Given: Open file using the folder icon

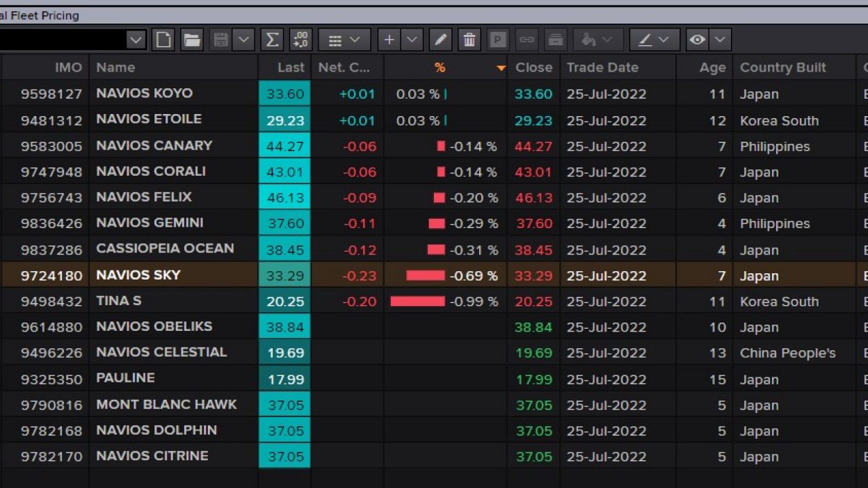Looking at the screenshot, I should point(192,40).
